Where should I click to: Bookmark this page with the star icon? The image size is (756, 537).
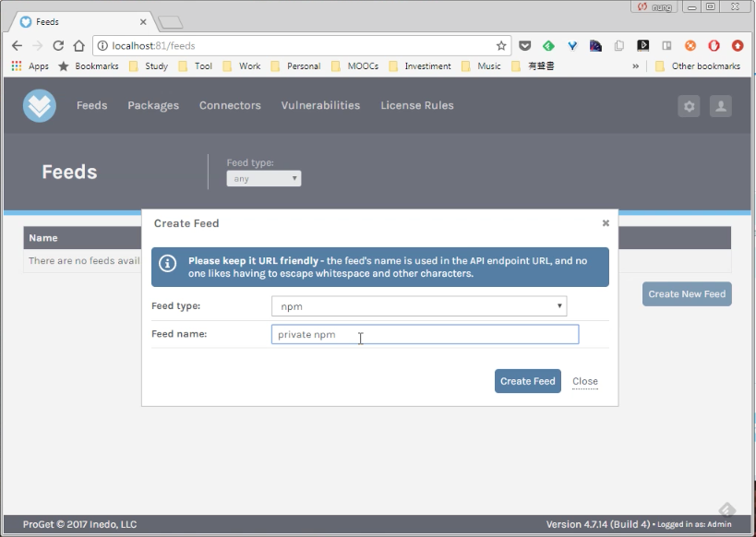[501, 46]
